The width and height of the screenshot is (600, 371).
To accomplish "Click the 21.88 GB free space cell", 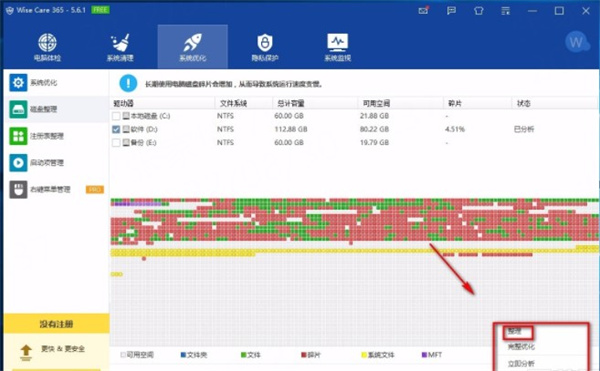I will coord(374,116).
